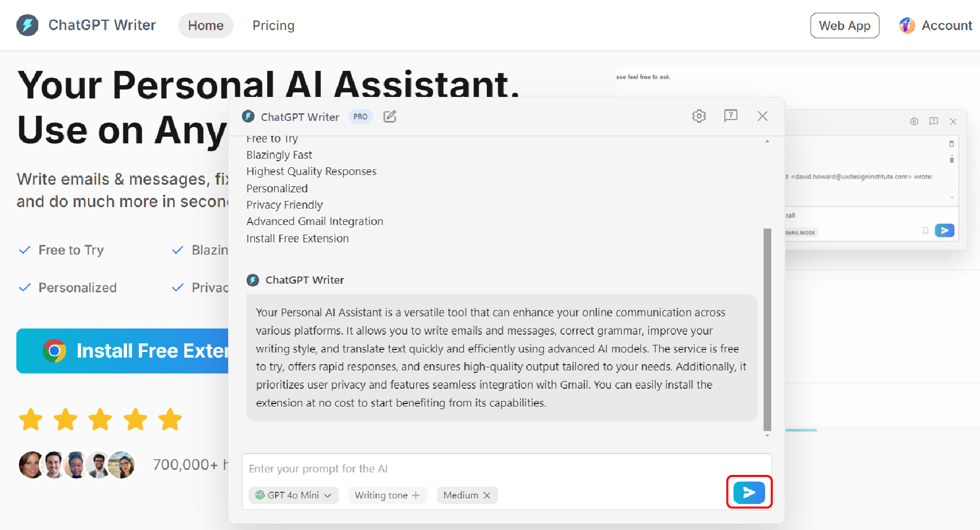Click the Account avatar icon
The width and height of the screenshot is (980, 530).
[x=907, y=26]
